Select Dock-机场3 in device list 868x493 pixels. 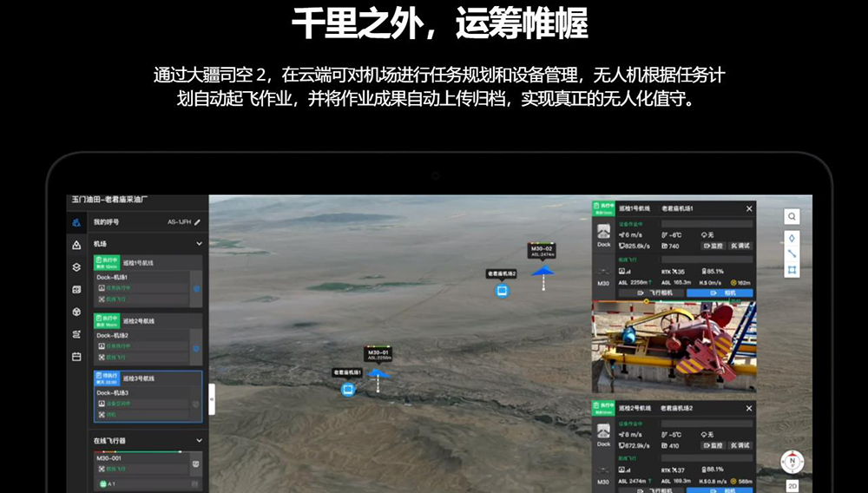tap(112, 393)
